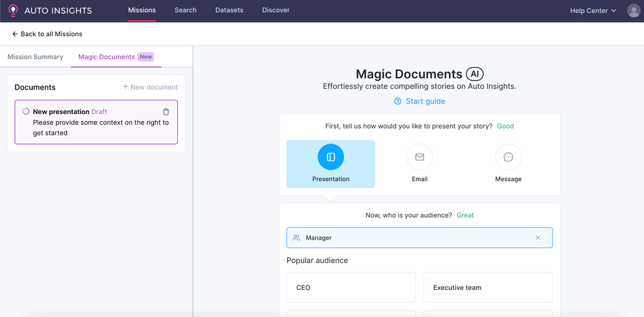Choose the Executive team audience option
Viewport: 644px width, 317px height.
(488, 287)
